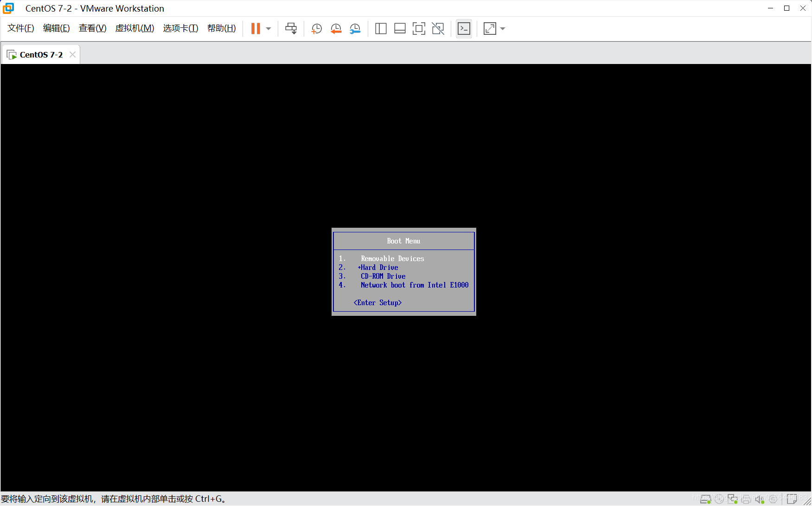Click the CD/DVD drive status icon
The image size is (812, 506).
point(719,499)
